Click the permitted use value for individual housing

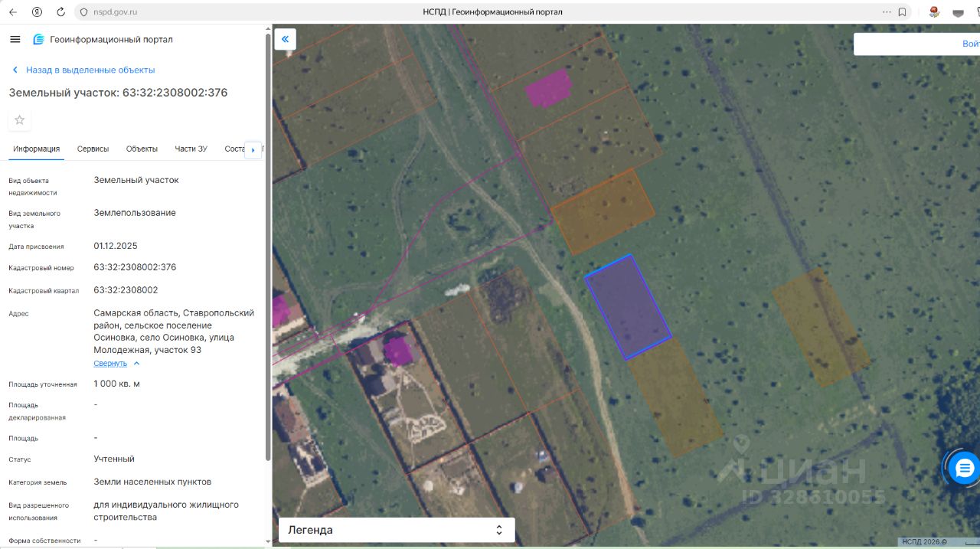(166, 511)
